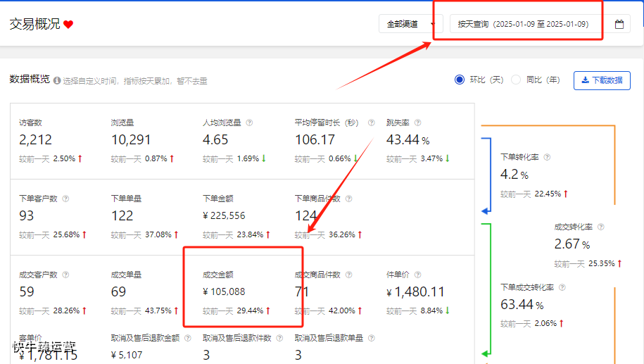Click help icon beside 跳失率
This screenshot has width=644, height=364.
pos(417,123)
